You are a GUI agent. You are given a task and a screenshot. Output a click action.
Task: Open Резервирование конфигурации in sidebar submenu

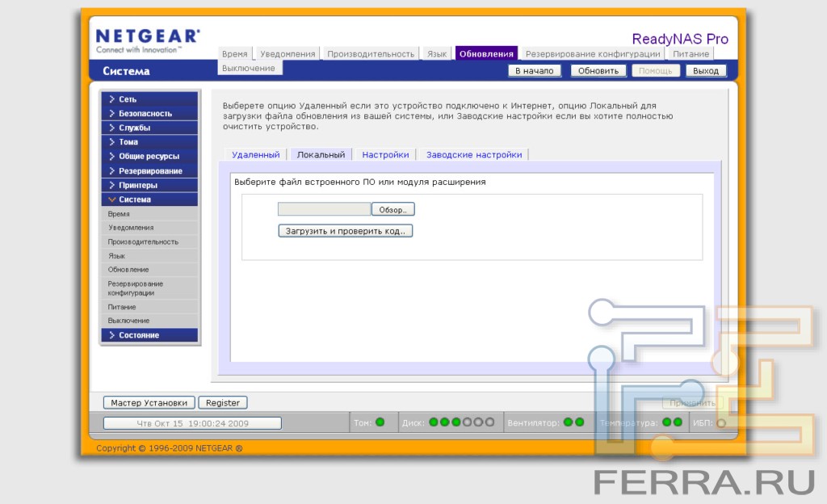149,288
